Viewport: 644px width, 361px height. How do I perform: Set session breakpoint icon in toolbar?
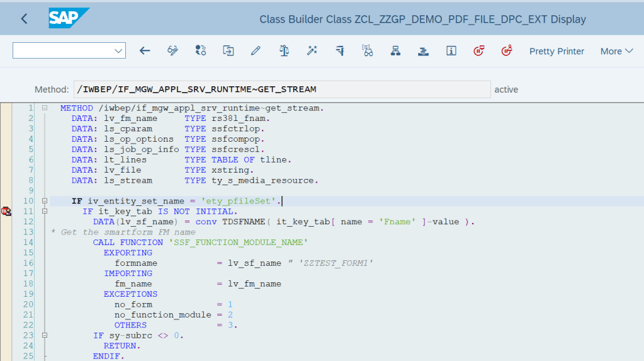479,51
